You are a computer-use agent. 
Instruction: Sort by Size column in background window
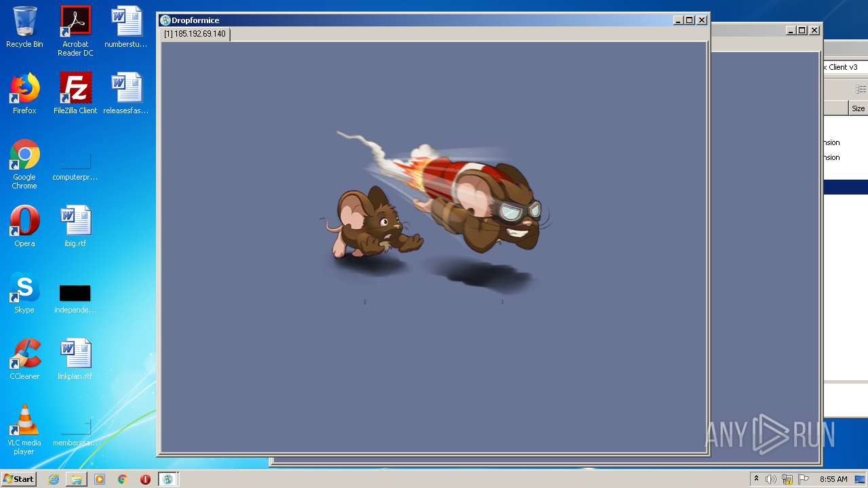[x=858, y=108]
